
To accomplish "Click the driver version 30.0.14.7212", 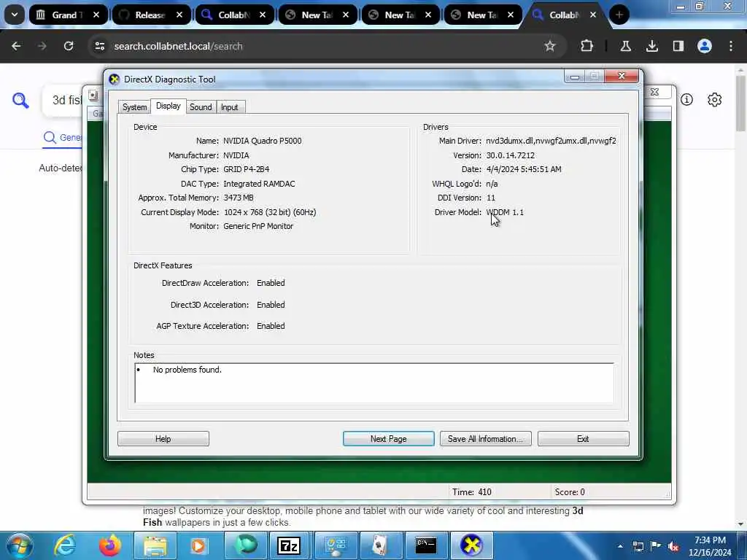I will [510, 155].
